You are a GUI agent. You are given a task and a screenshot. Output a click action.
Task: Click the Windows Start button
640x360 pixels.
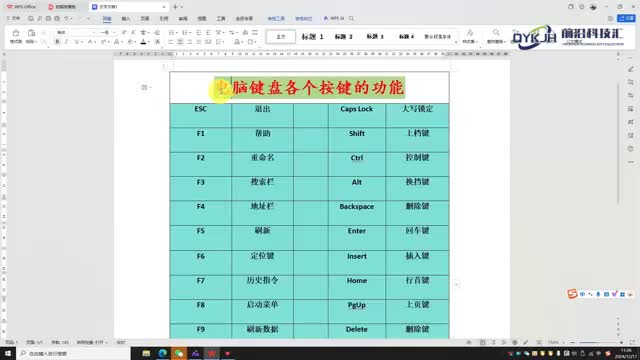point(8,353)
